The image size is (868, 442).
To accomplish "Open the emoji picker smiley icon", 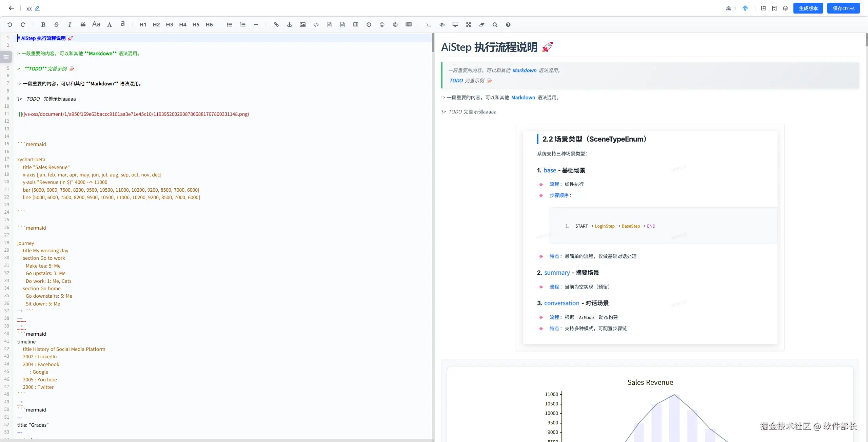I will 382,24.
